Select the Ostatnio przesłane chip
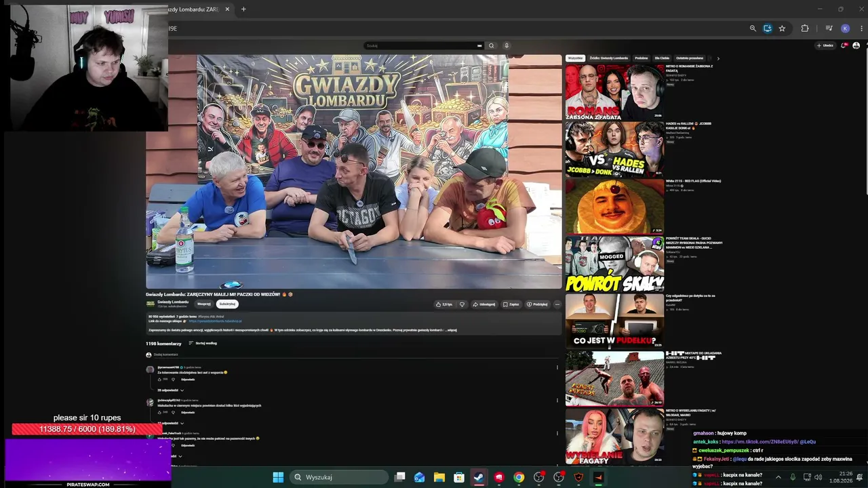Screen dimensions: 868x488 [690, 58]
